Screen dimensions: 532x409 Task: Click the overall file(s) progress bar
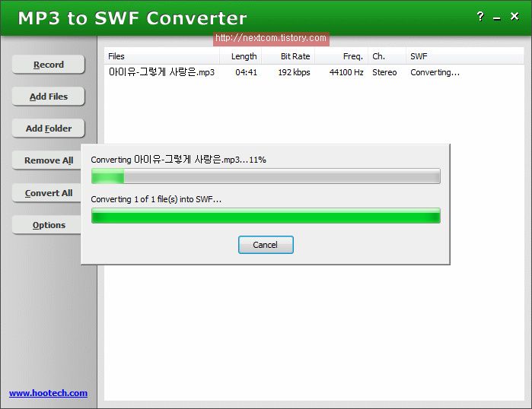coord(266,215)
